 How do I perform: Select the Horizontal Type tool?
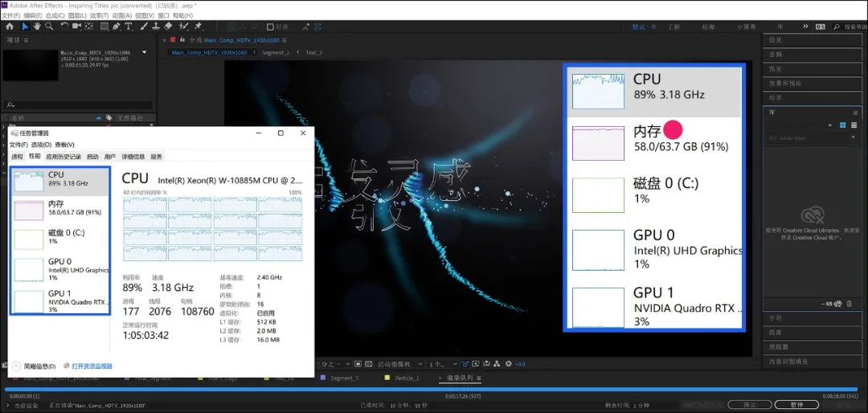click(129, 27)
